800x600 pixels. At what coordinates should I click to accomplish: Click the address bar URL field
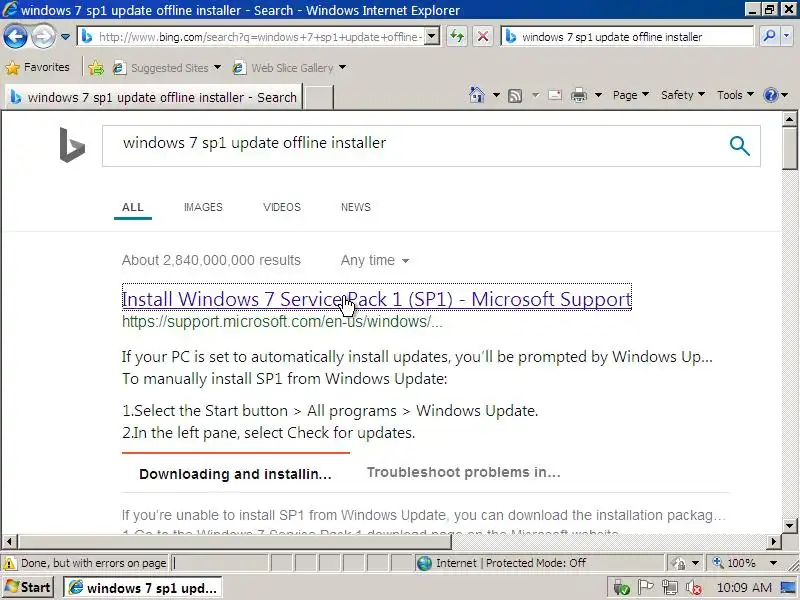click(252, 37)
